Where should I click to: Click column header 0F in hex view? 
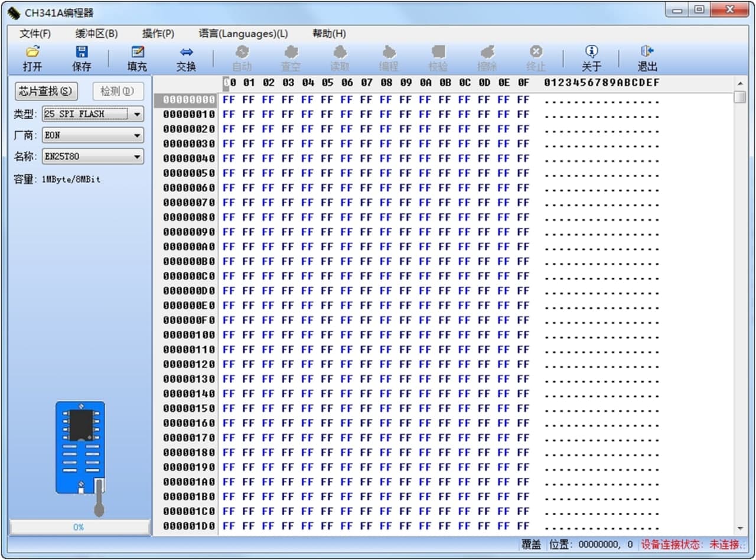523,83
